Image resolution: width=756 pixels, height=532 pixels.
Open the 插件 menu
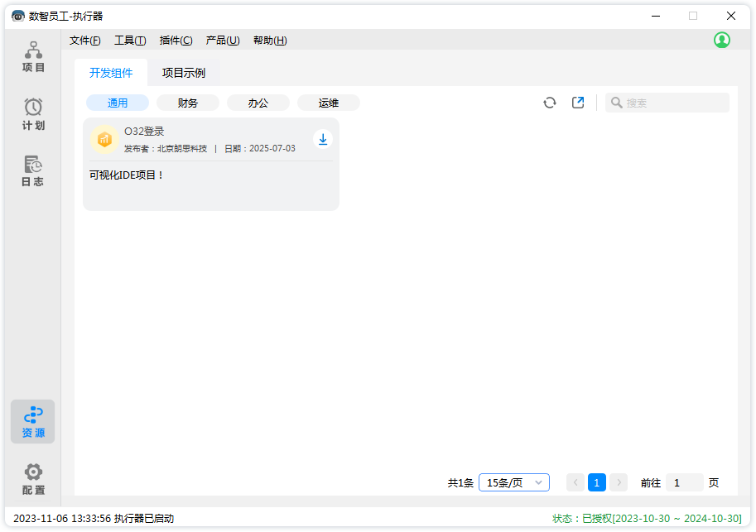[x=176, y=40]
